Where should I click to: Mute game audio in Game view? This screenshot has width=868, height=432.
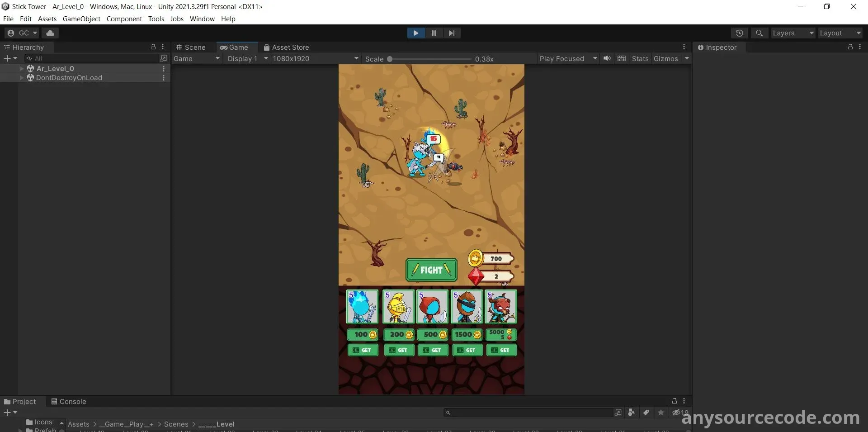[x=607, y=58]
